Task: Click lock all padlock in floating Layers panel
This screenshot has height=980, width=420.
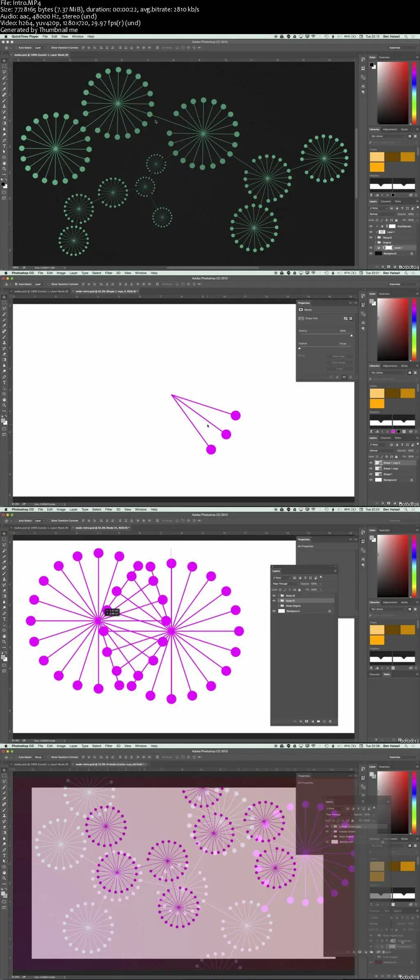Action: (x=299, y=590)
